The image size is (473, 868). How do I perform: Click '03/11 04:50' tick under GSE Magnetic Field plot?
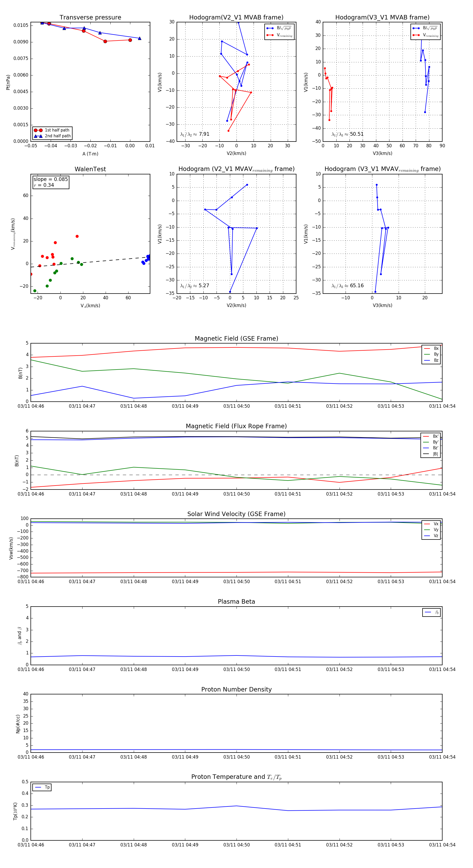coord(236,406)
